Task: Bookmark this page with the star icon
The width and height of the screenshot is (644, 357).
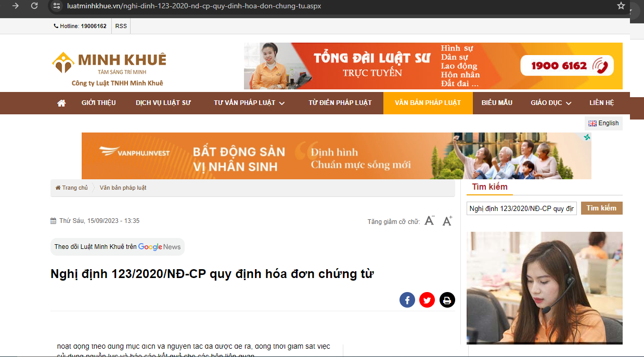Action: 621,6
